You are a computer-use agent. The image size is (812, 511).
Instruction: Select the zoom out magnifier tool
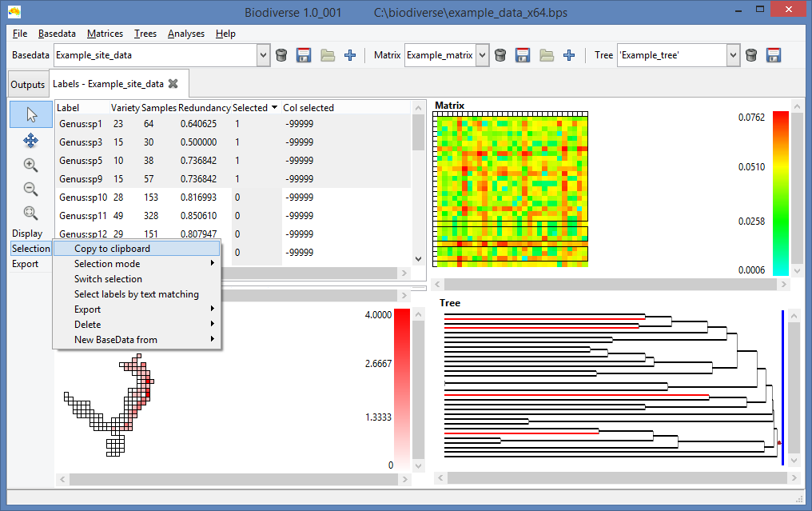pyautogui.click(x=30, y=189)
